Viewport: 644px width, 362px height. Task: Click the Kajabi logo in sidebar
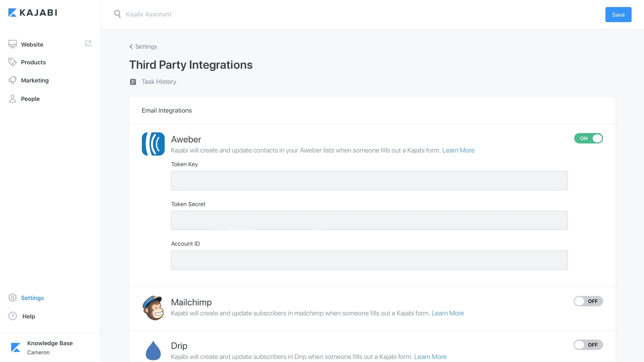pyautogui.click(x=33, y=13)
